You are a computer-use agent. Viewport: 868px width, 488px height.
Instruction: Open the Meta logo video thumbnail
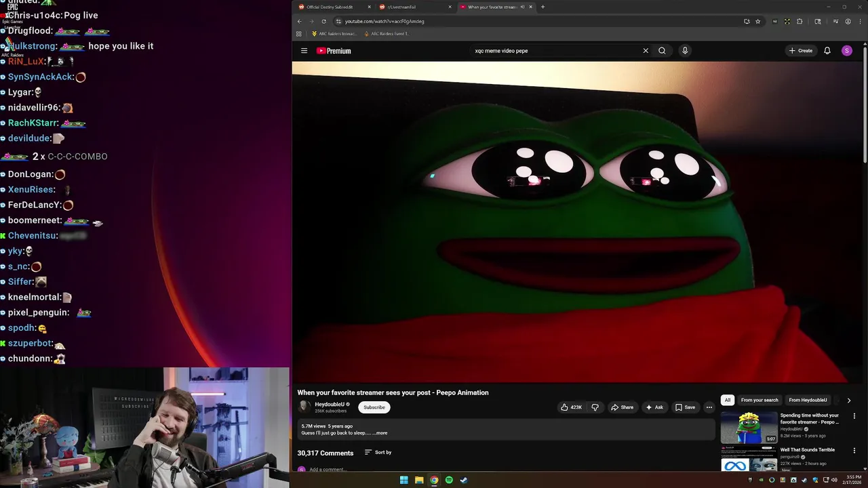pos(749,460)
